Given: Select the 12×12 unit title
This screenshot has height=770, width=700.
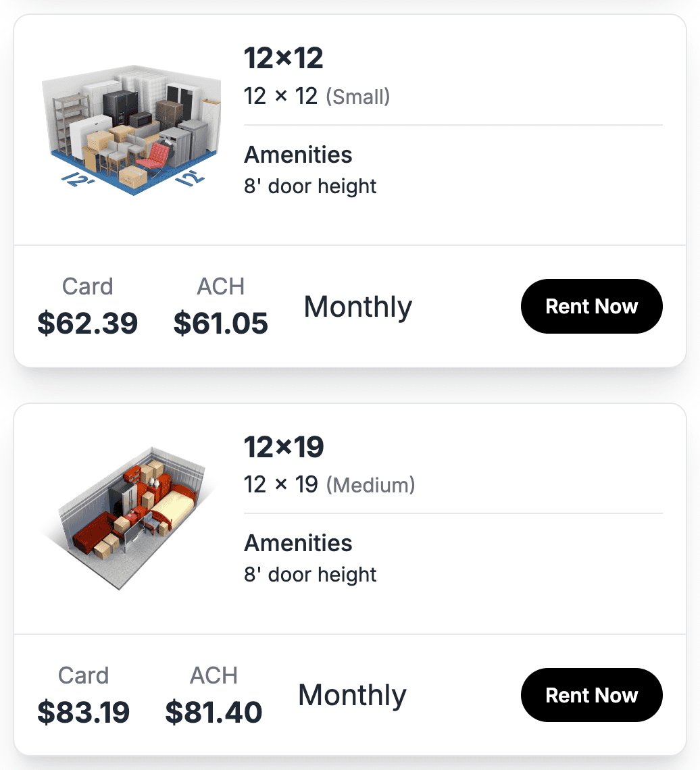Looking at the screenshot, I should pyautogui.click(x=283, y=59).
